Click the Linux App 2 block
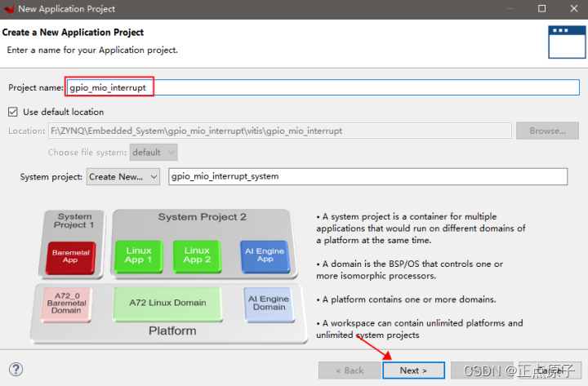 pyautogui.click(x=198, y=256)
